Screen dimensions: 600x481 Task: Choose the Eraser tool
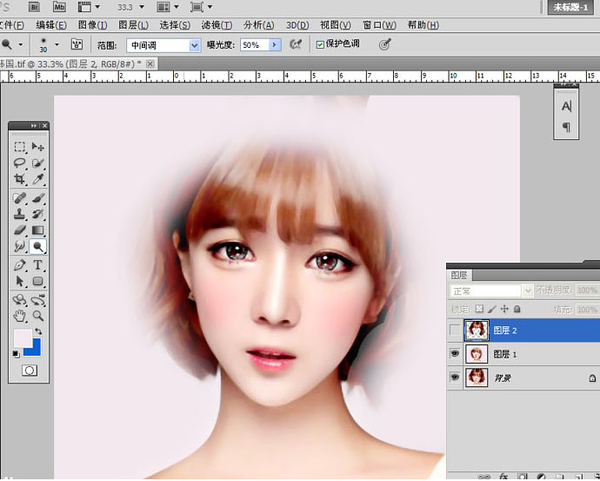[x=20, y=229]
